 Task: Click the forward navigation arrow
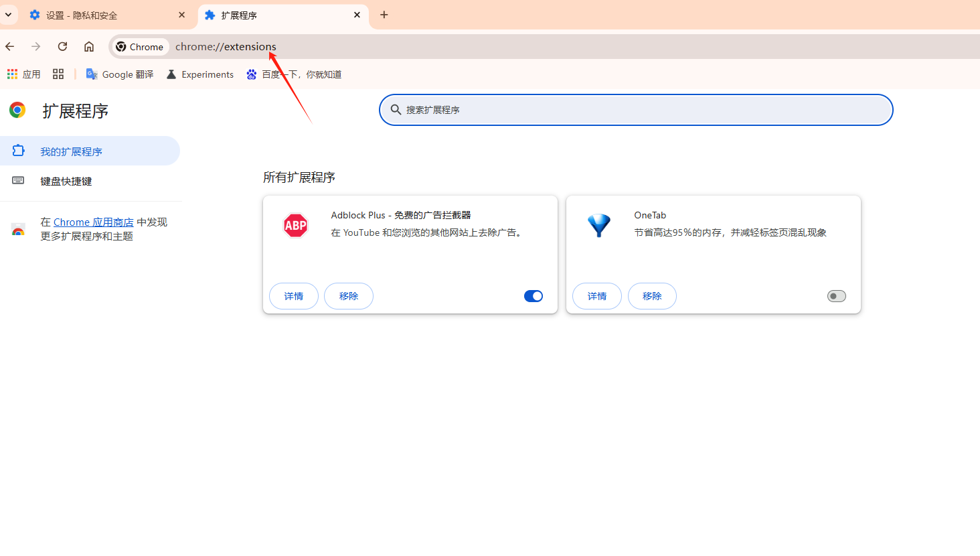(36, 46)
